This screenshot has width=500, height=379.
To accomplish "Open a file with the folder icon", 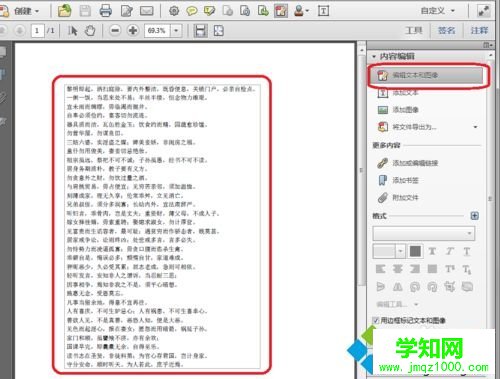I will tap(64, 11).
